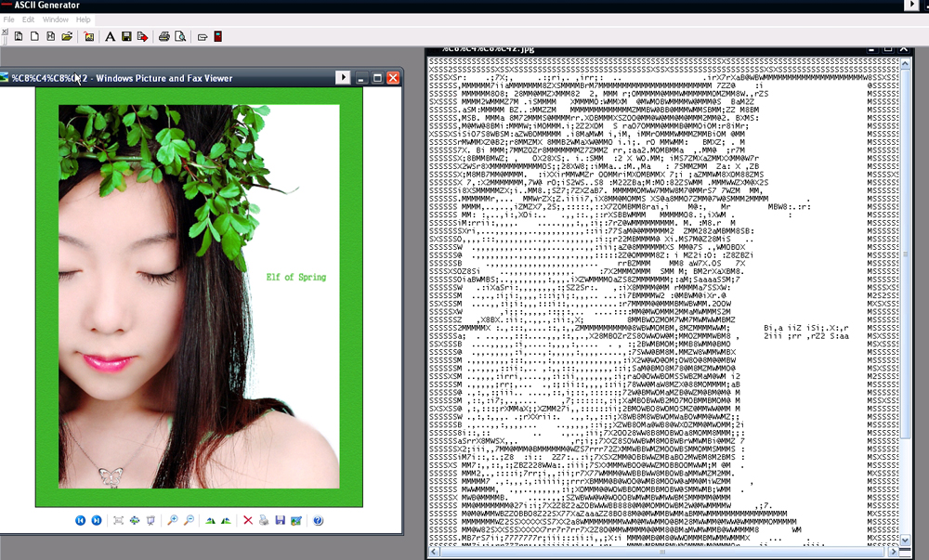The height and width of the screenshot is (560, 929).
Task: Open the File menu
Action: pyautogui.click(x=9, y=20)
